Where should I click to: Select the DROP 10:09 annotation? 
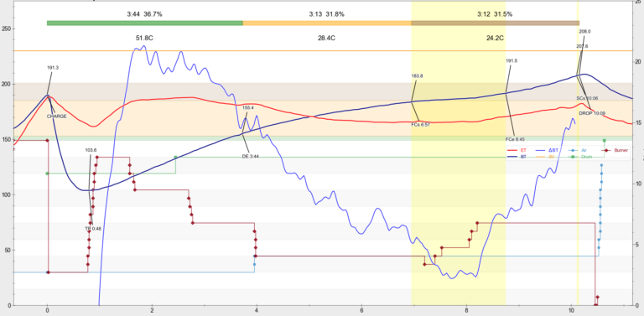pyautogui.click(x=592, y=113)
